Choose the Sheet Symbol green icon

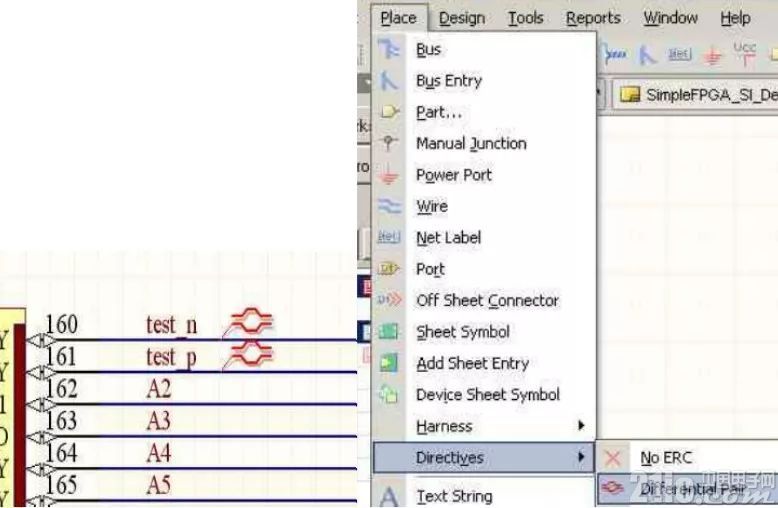(x=389, y=331)
